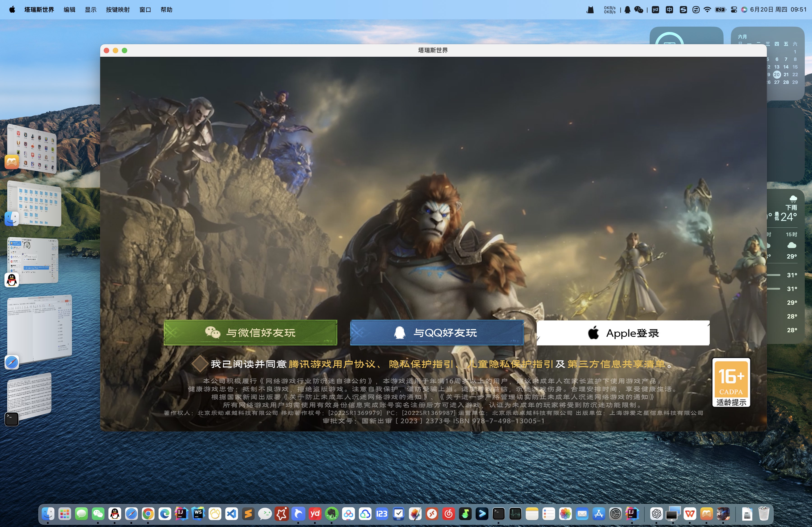Click the Apple登录 sign-in button

(623, 333)
